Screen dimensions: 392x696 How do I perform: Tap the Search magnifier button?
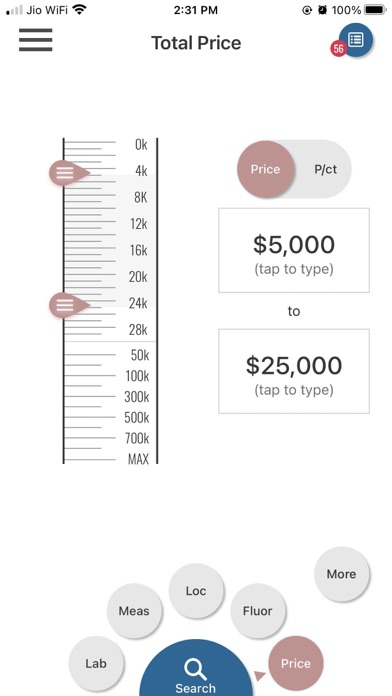pyautogui.click(x=196, y=669)
